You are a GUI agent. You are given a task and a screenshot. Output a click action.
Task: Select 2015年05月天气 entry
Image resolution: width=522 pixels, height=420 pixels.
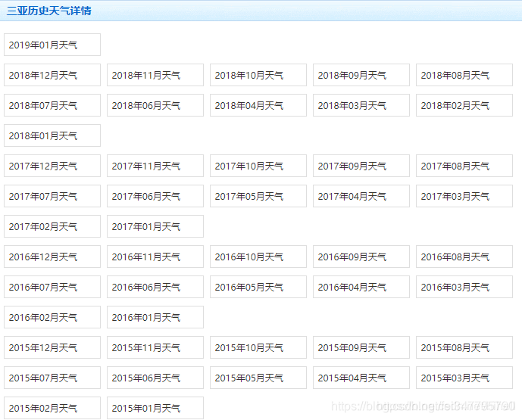point(258,378)
